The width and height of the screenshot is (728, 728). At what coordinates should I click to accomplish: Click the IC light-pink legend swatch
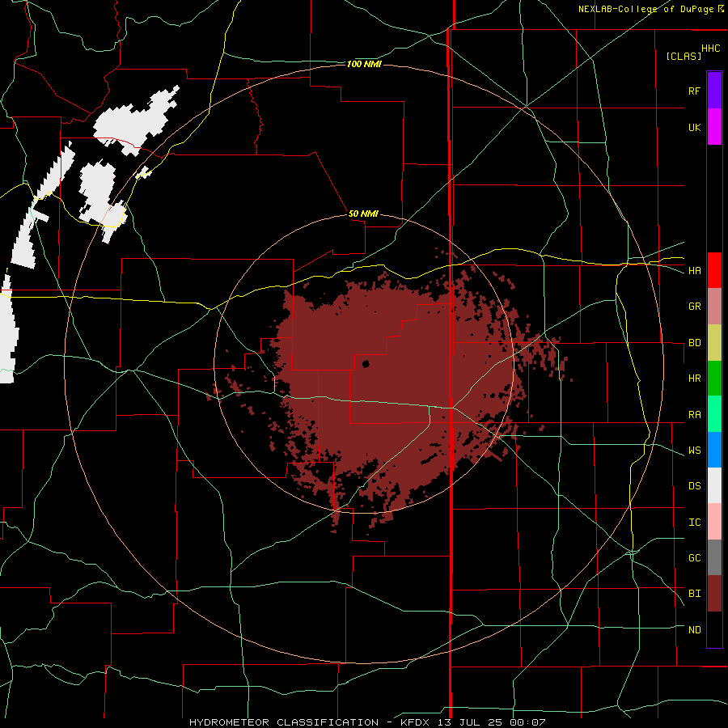point(714,522)
